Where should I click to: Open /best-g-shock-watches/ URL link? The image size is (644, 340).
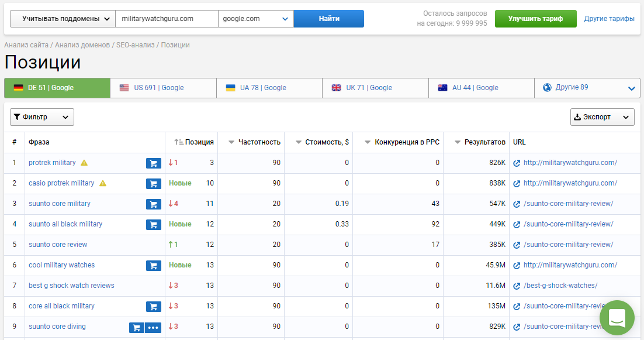560,286
